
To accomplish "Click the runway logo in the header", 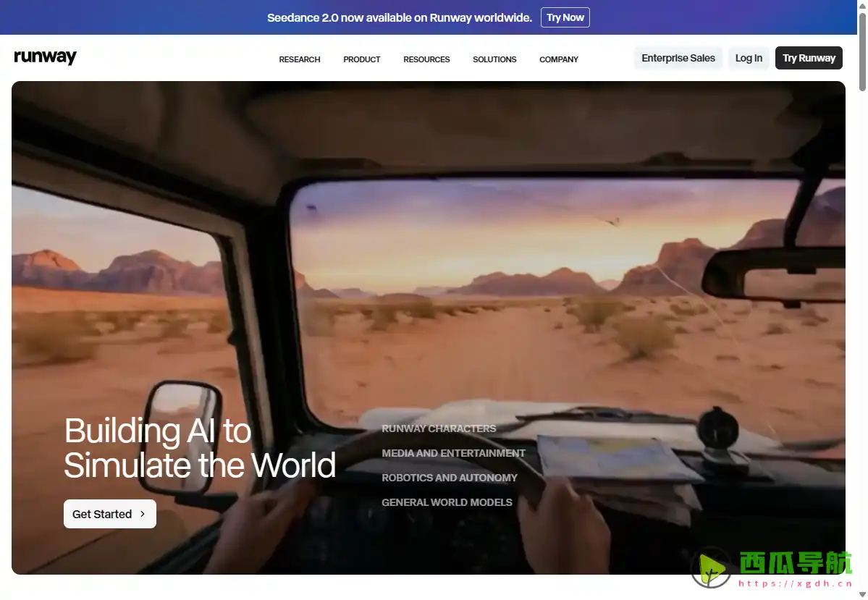I will (45, 58).
